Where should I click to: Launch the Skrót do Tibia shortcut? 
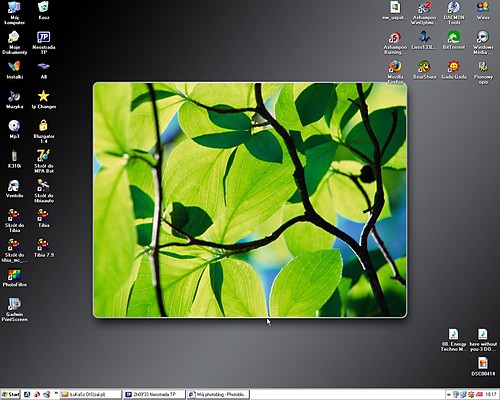click(x=14, y=221)
